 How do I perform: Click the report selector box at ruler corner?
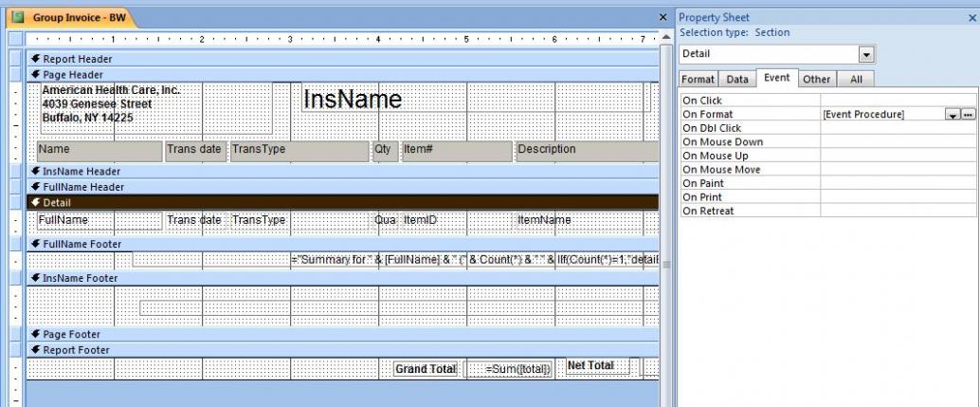(x=14, y=39)
